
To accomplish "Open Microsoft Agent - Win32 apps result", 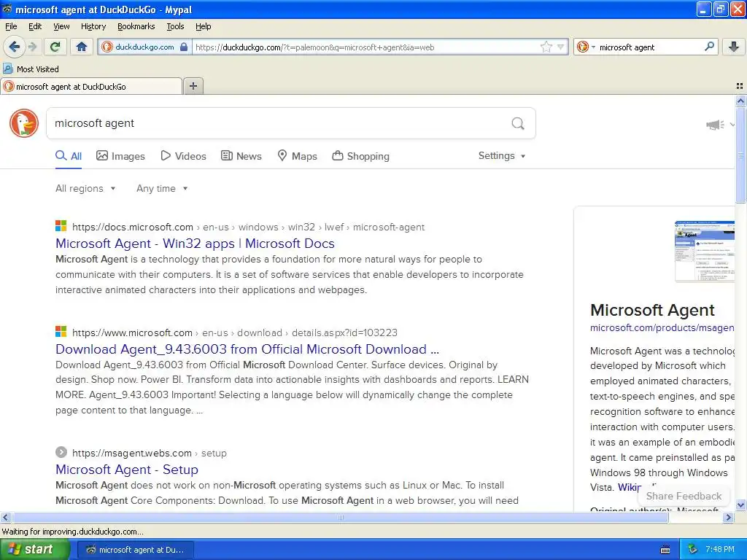I will pyautogui.click(x=195, y=244).
